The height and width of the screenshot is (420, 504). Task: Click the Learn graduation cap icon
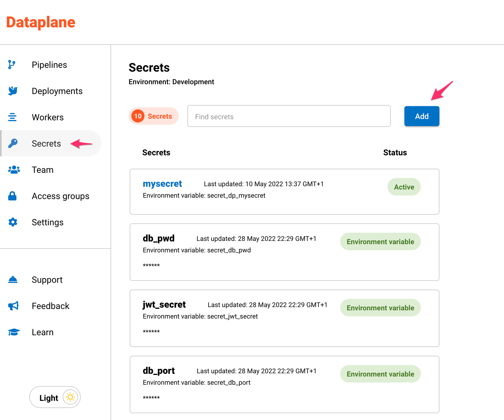coord(14,332)
